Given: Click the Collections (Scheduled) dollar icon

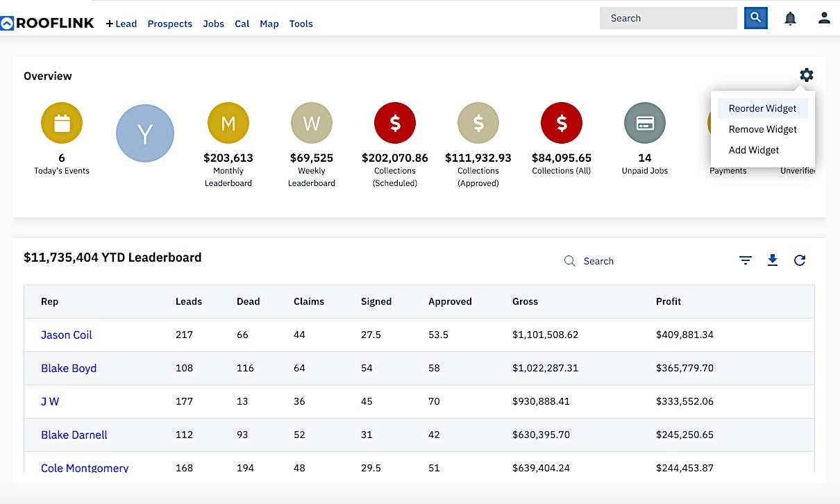Looking at the screenshot, I should (395, 122).
